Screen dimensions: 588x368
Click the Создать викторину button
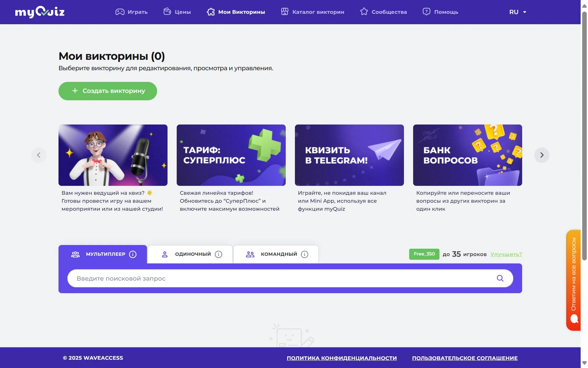tap(108, 91)
